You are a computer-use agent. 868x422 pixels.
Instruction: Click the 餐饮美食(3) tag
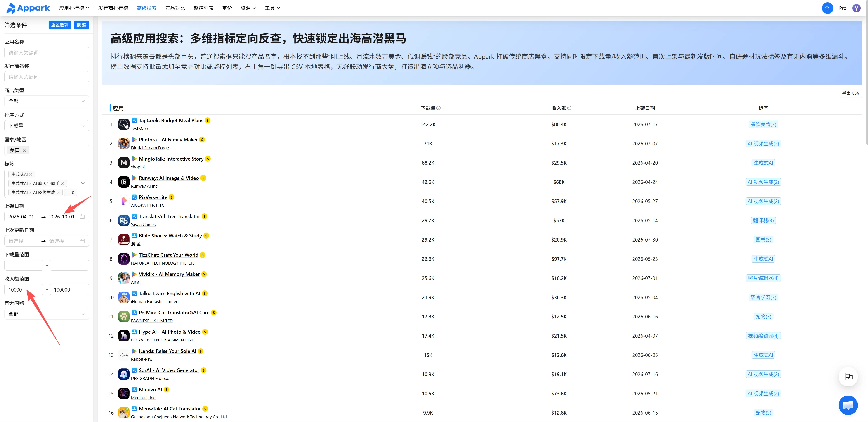click(x=763, y=124)
